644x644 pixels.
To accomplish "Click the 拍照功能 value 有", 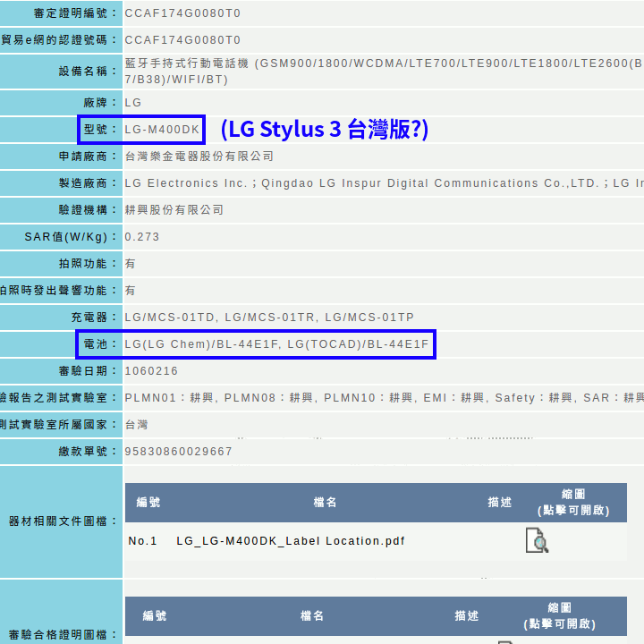I will tap(131, 263).
